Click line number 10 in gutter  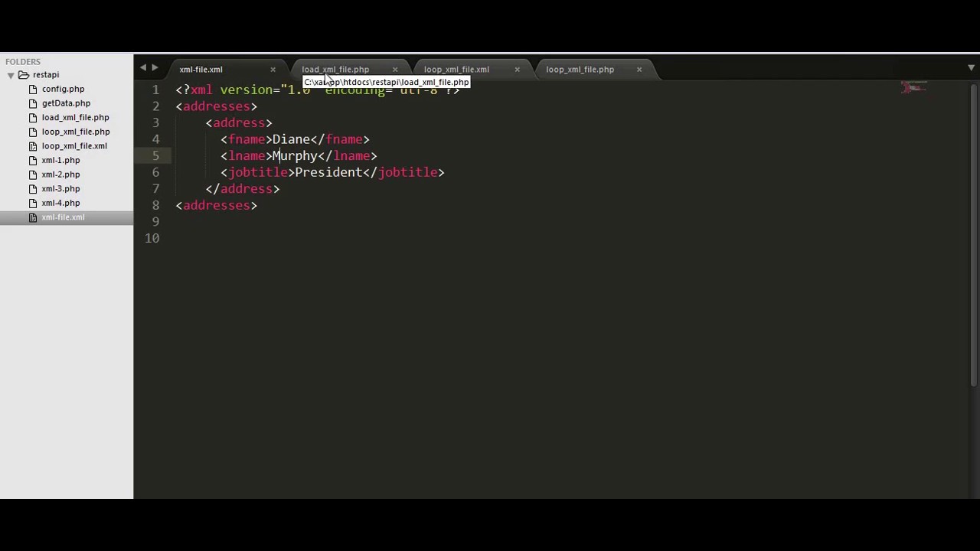coord(152,239)
